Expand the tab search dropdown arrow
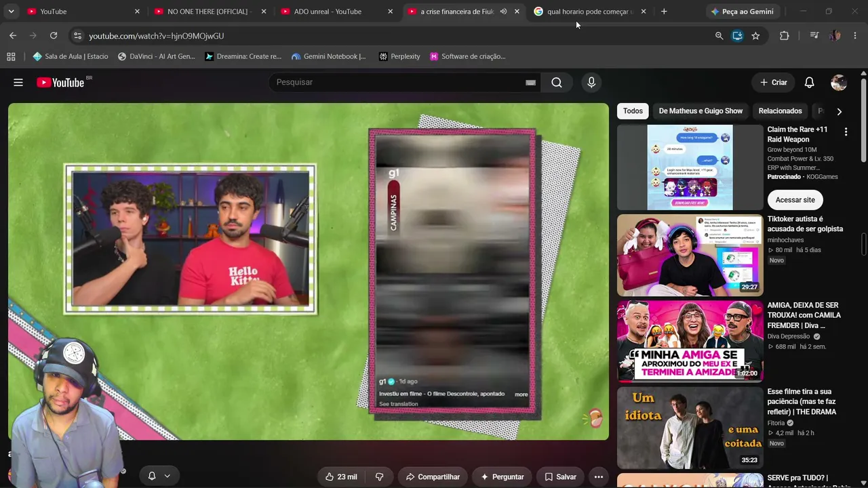Viewport: 868px width, 488px height. (x=12, y=12)
